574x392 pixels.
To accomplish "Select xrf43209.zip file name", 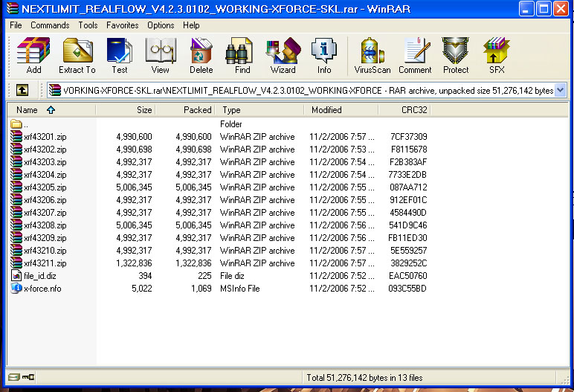I will click(x=45, y=238).
